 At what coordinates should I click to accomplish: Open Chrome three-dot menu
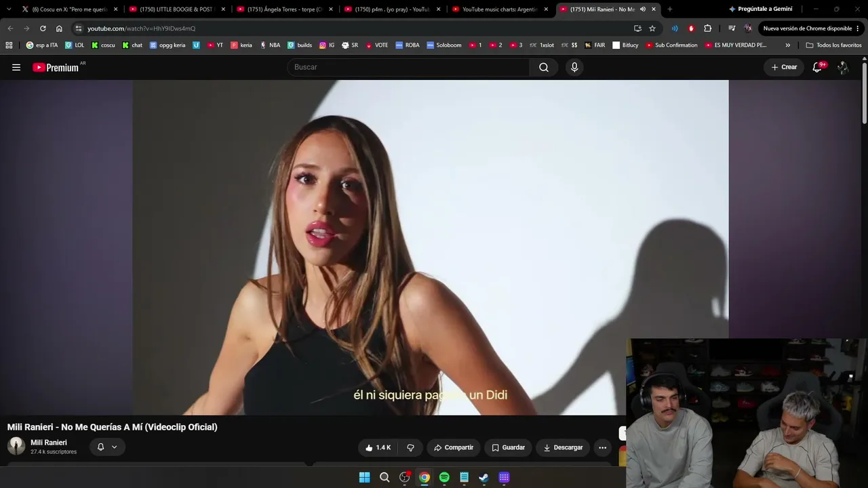[x=858, y=28]
